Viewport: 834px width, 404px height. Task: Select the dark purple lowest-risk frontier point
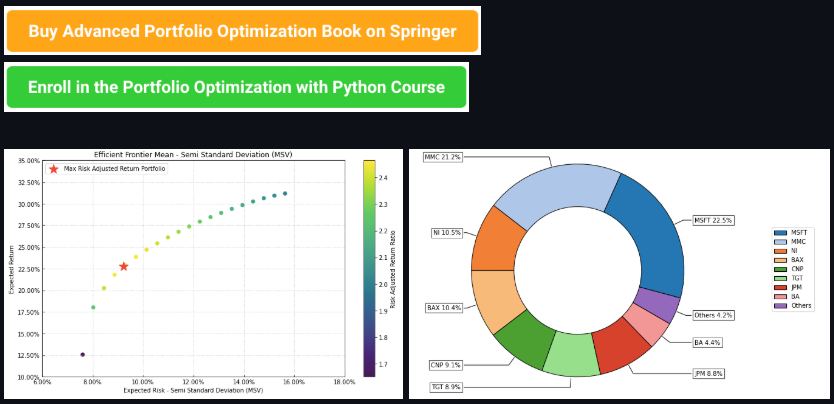[82, 354]
